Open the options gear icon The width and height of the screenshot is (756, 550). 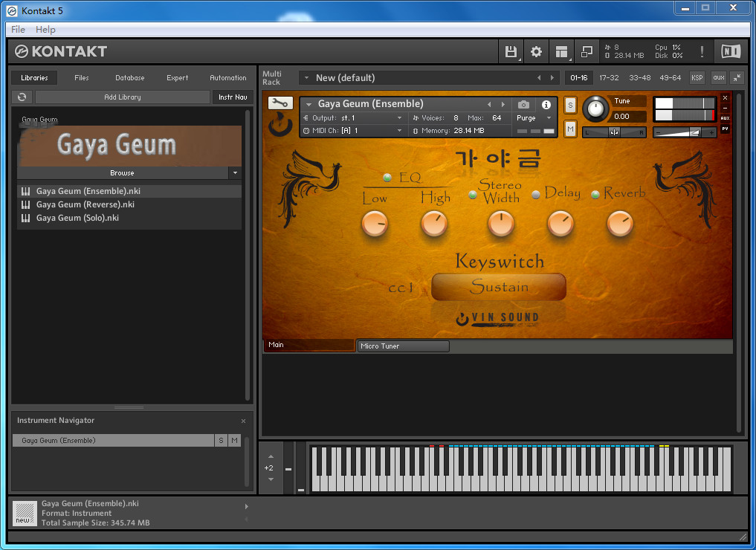click(x=536, y=51)
